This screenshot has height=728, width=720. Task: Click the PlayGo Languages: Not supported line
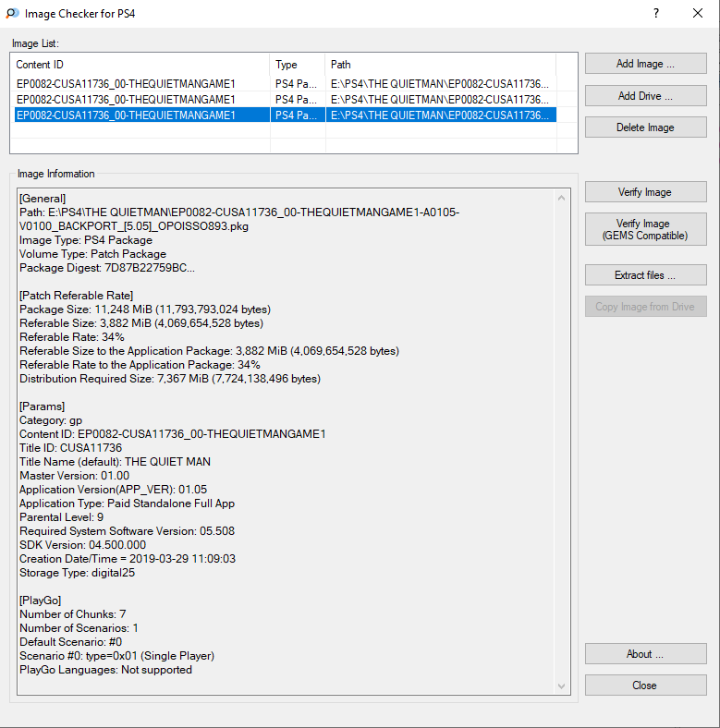[x=105, y=670]
